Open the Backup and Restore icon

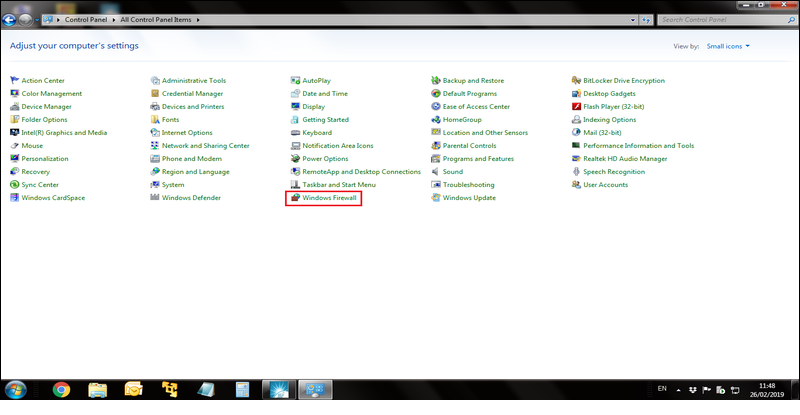pyautogui.click(x=436, y=80)
